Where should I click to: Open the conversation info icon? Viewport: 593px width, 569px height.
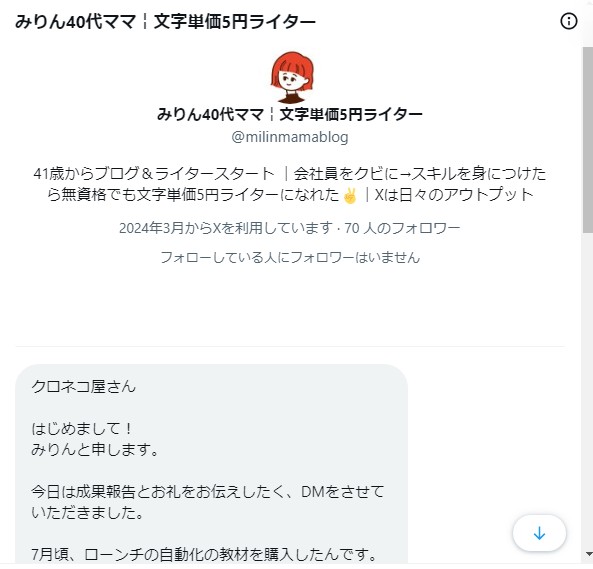coord(568,21)
